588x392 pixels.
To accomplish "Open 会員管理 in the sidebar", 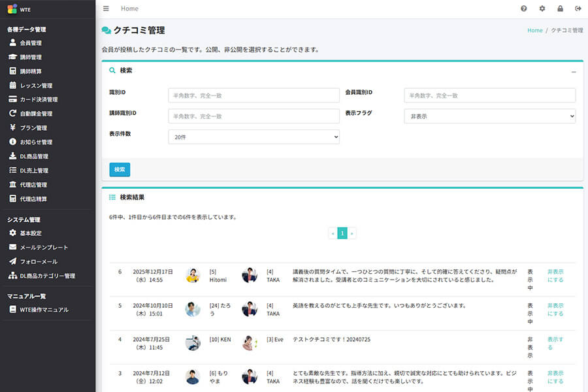I will pyautogui.click(x=31, y=43).
